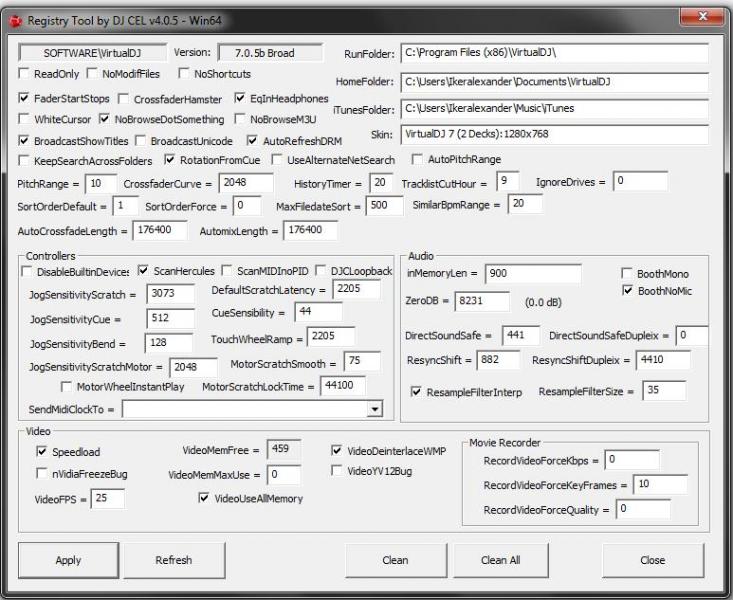This screenshot has height=600, width=733.
Task: Enable ScanMIDInoPID option
Action: point(227,270)
